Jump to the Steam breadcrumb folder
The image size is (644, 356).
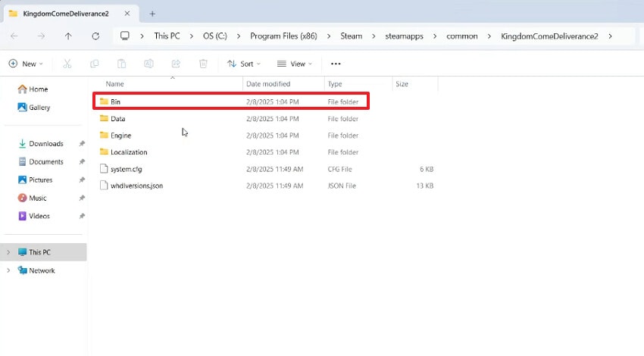click(x=351, y=36)
